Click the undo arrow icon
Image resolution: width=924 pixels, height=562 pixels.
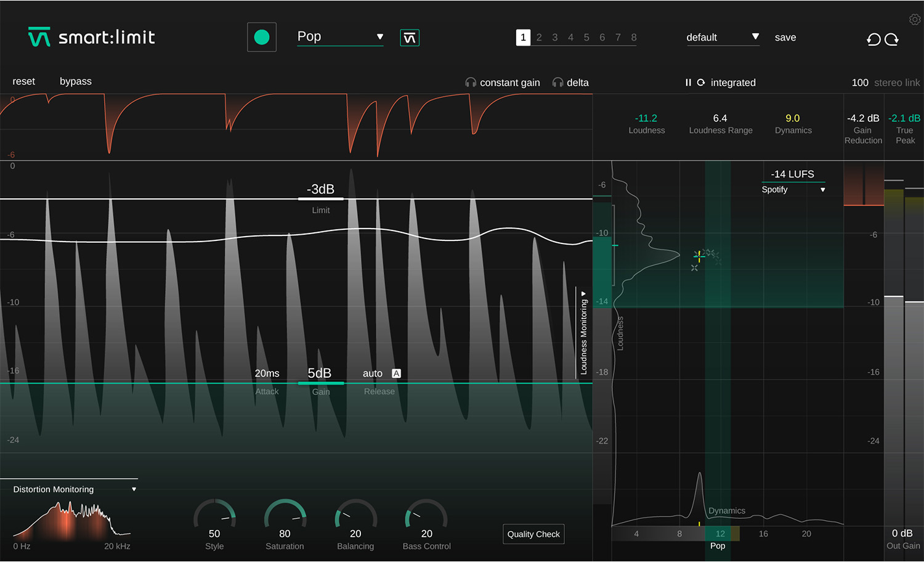point(873,40)
